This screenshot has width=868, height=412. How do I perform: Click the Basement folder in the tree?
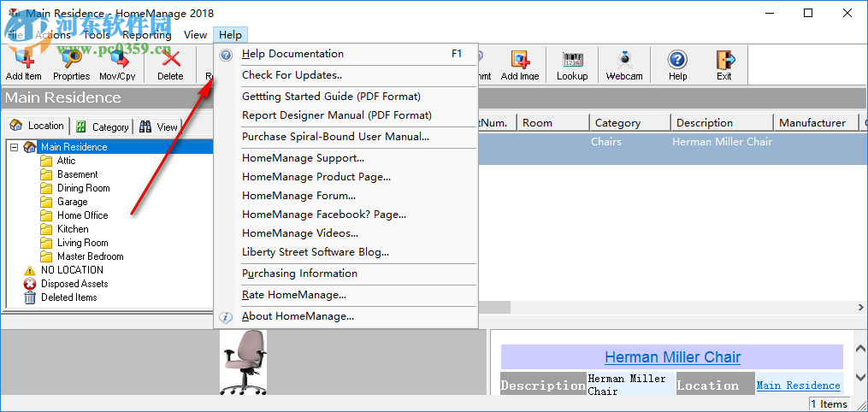[x=78, y=174]
